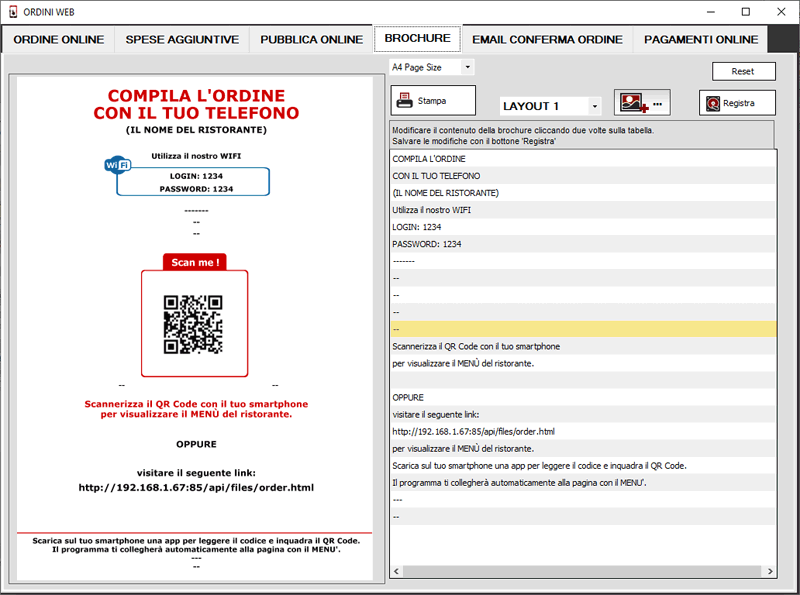Viewport: 800px width, 595px height.
Task: Click the 'Scan me !' label in preview
Action: [195, 262]
